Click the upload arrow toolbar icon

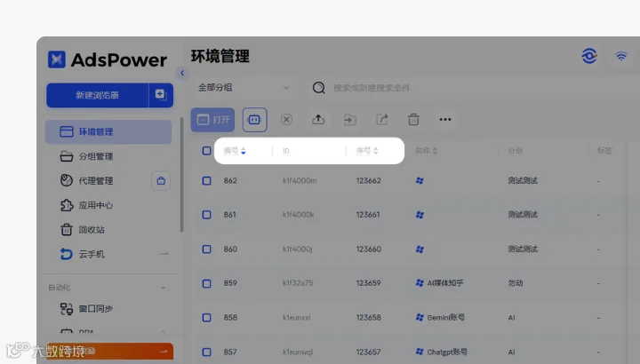point(318,120)
